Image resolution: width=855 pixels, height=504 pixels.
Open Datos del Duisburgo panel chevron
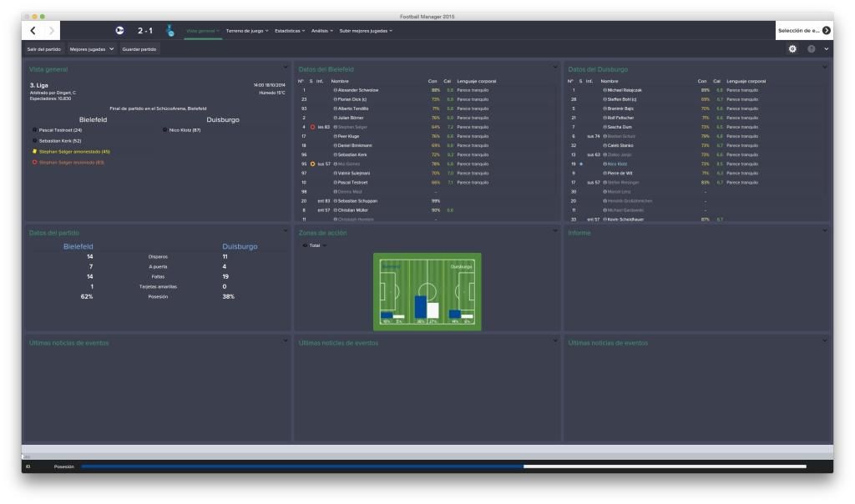(x=824, y=68)
